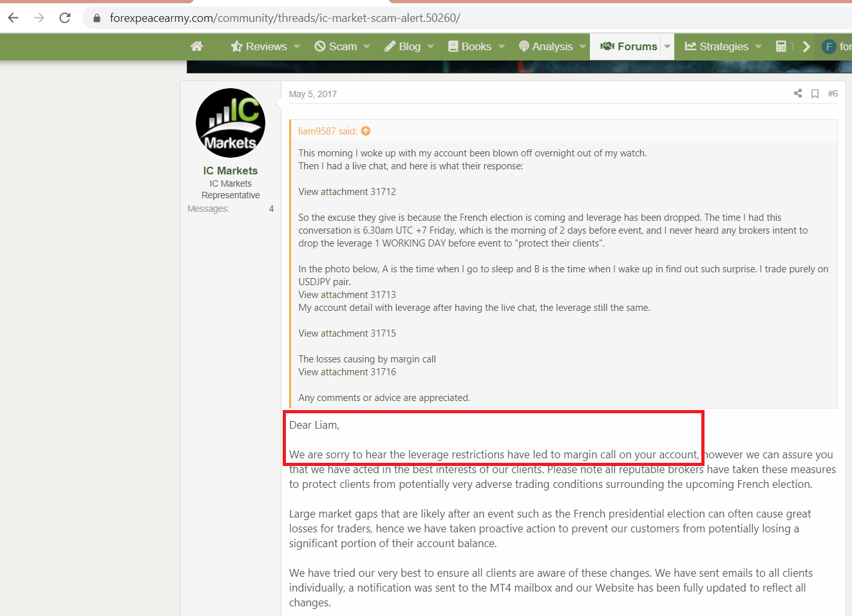
Task: Open the post permalink #6
Action: [x=833, y=93]
